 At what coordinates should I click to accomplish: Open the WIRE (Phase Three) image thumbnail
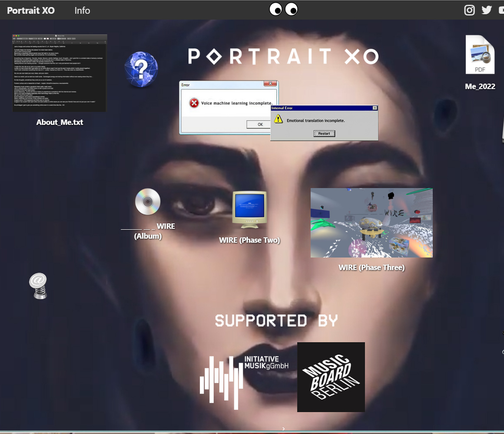(x=371, y=223)
